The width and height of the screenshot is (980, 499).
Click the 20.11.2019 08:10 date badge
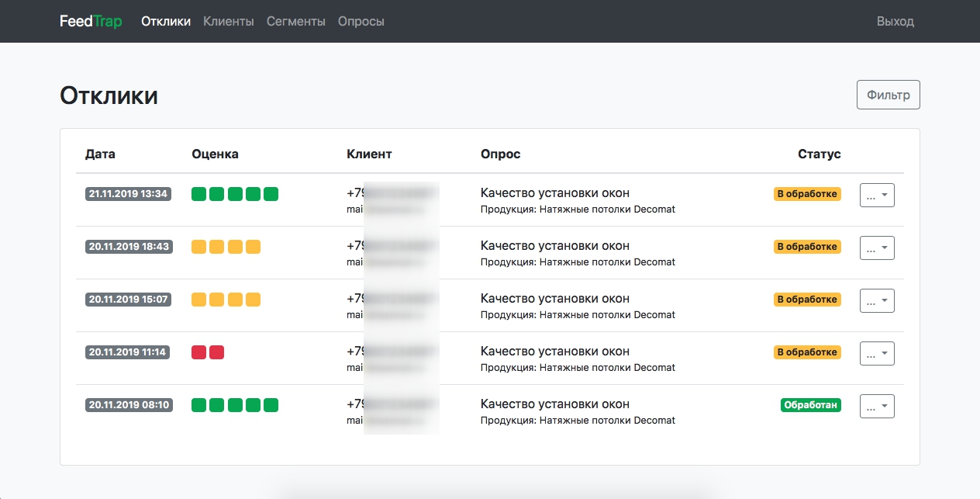point(129,405)
